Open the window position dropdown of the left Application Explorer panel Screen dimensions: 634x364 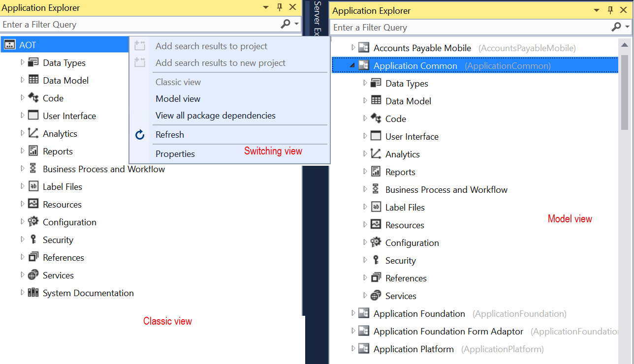tap(266, 7)
